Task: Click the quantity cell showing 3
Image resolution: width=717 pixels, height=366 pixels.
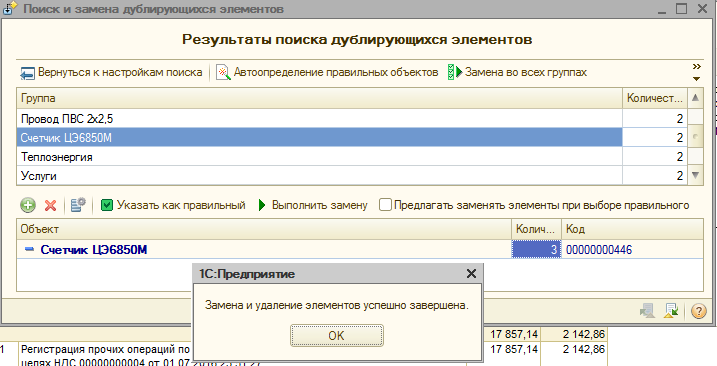Action: click(536, 249)
